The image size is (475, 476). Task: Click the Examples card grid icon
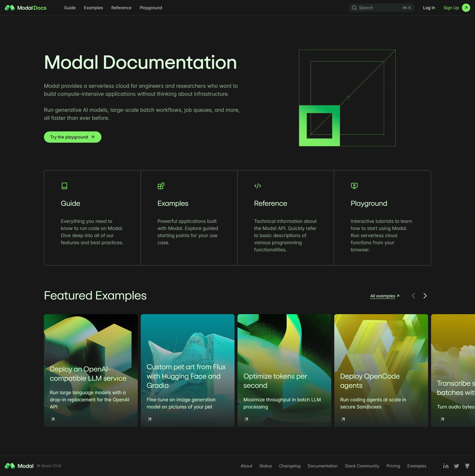161,186
